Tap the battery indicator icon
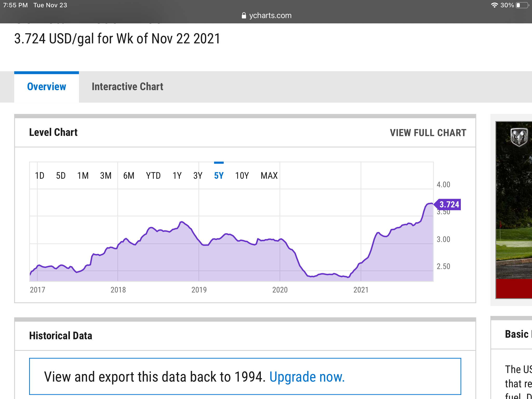Image resolution: width=532 pixels, height=399 pixels. pos(522,5)
